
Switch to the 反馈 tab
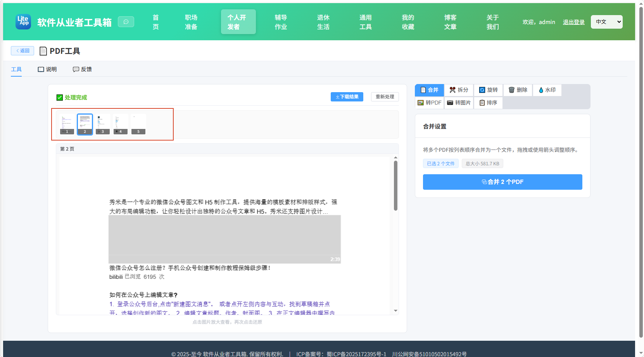tap(82, 69)
